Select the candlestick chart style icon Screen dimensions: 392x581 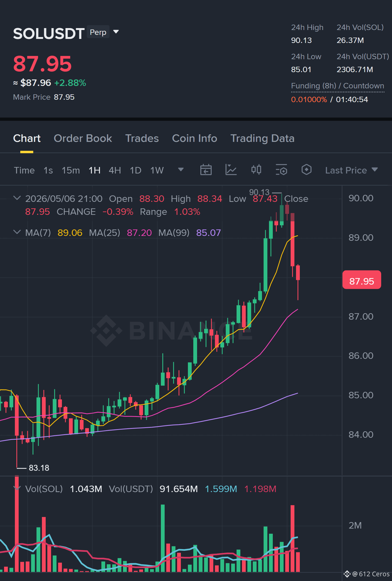pos(256,170)
